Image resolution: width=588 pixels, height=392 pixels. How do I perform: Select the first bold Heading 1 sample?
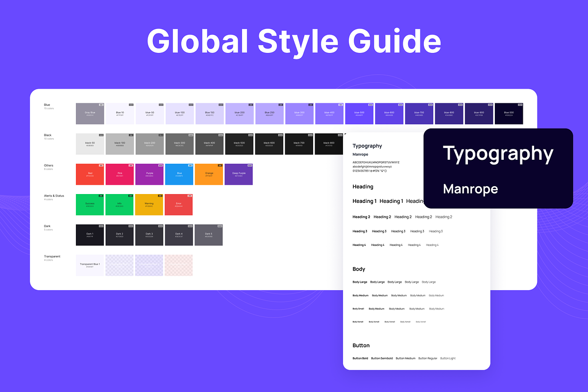(x=365, y=201)
